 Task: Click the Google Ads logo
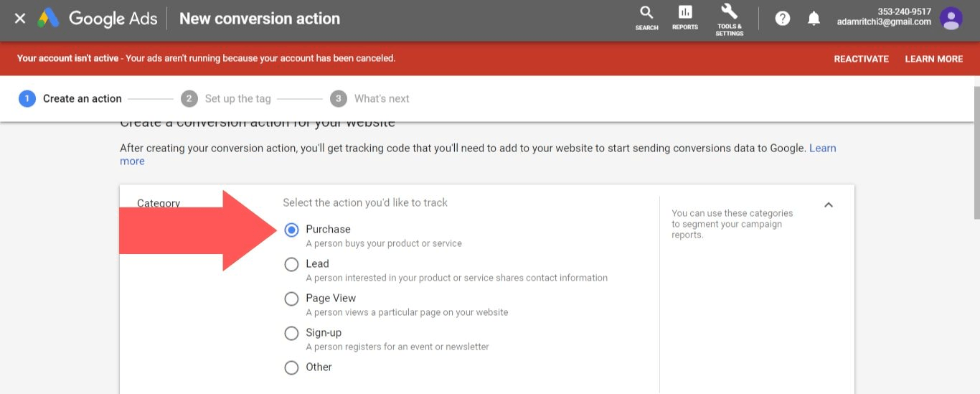pos(49,19)
